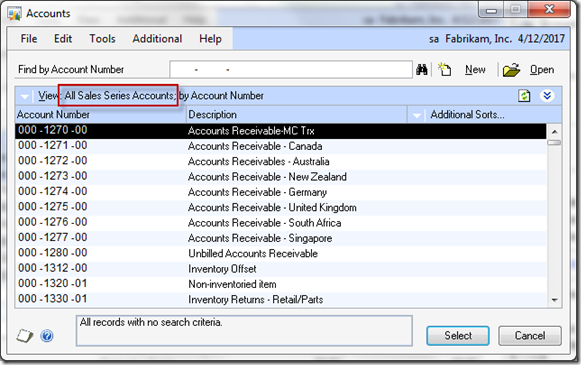Select Accounts Receivable - Canada row

tap(280, 146)
